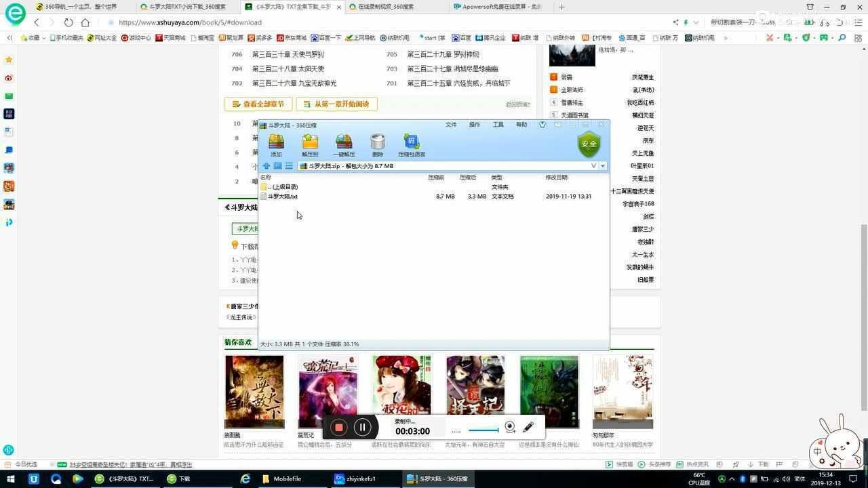Switch to list view in 360压缩

pos(289,166)
